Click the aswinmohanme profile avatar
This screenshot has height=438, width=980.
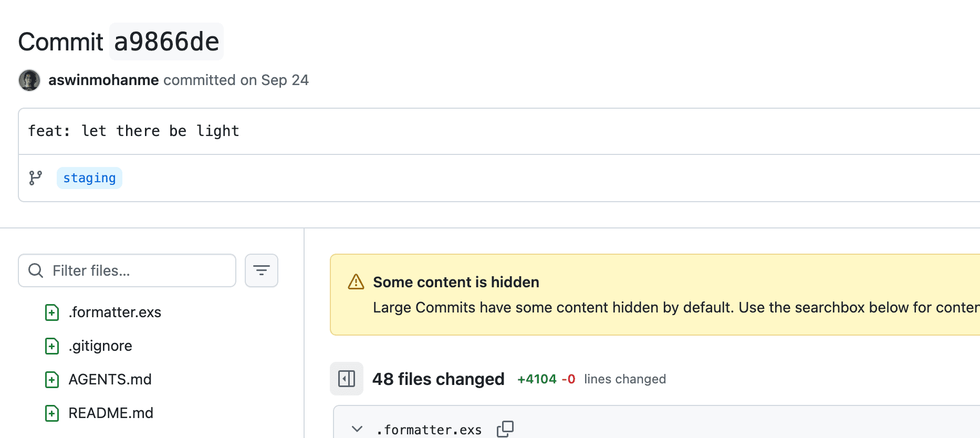29,80
